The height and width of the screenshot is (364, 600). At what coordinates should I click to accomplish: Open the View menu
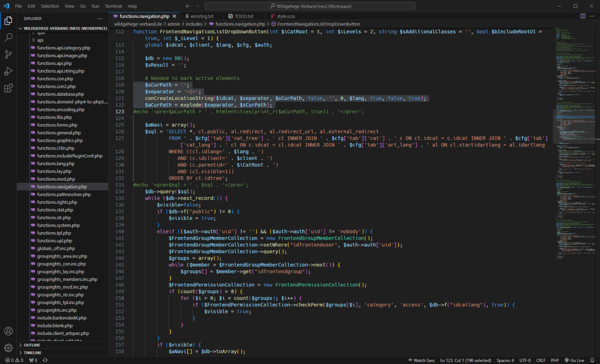[x=69, y=6]
